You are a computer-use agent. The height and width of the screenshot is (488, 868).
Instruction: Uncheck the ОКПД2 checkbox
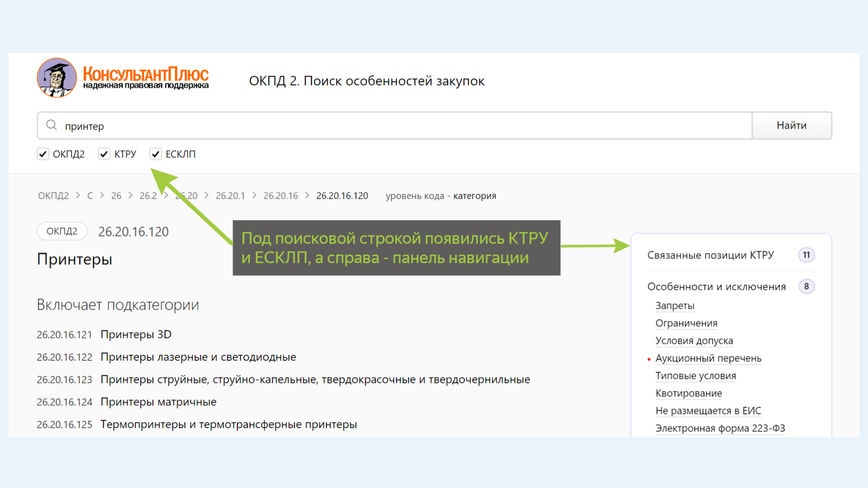(43, 154)
